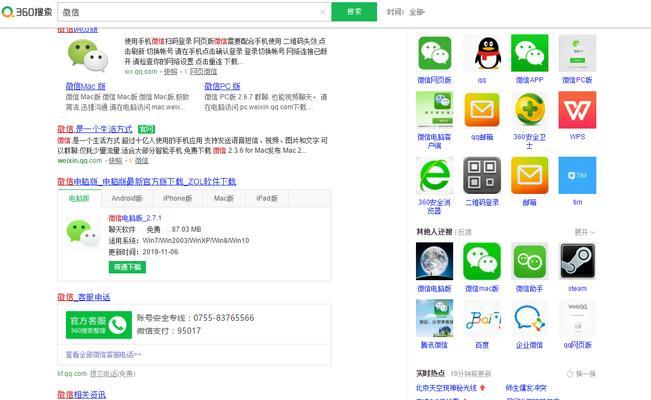
Task: Open result 微信电脑版 ZOL软件下载
Action: (147, 182)
